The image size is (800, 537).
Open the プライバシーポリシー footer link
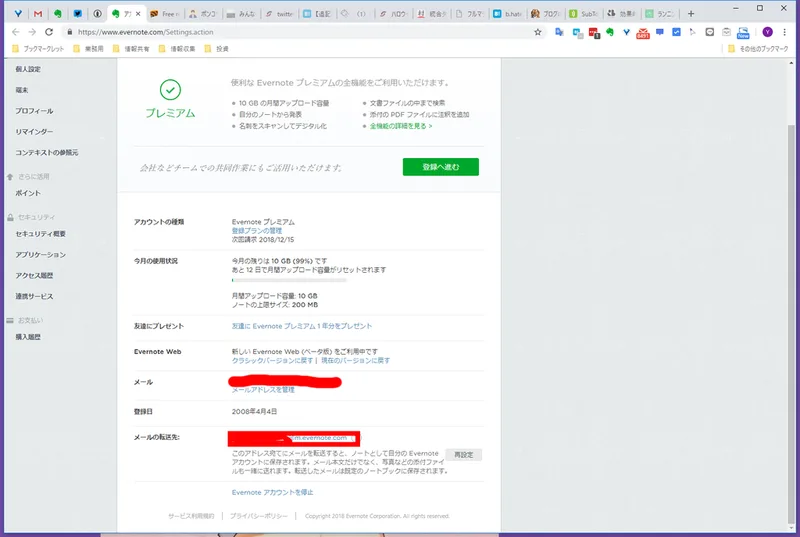point(259,516)
